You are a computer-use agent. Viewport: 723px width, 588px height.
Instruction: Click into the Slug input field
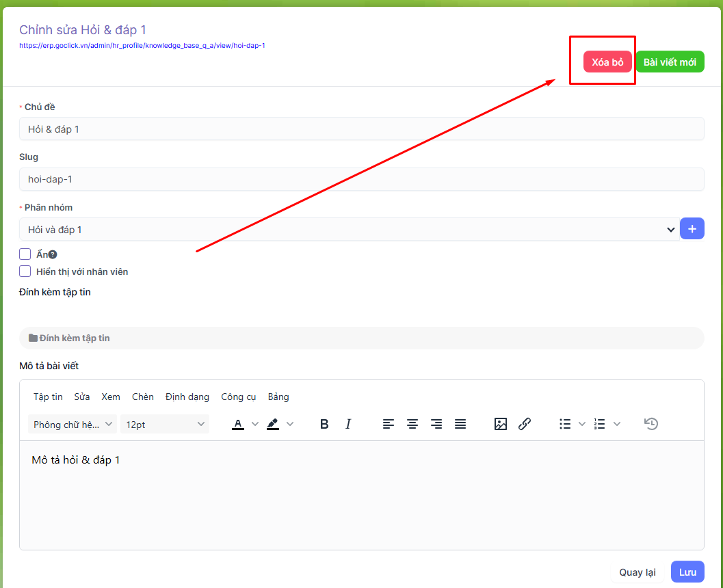361,179
